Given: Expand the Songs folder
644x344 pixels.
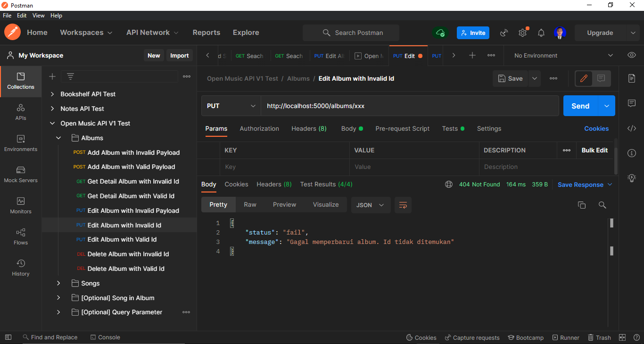Looking at the screenshot, I should coord(59,283).
